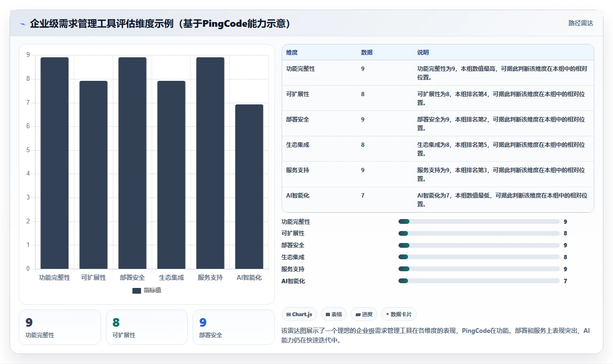Click the 可扩展性 bar in chart

(93, 175)
